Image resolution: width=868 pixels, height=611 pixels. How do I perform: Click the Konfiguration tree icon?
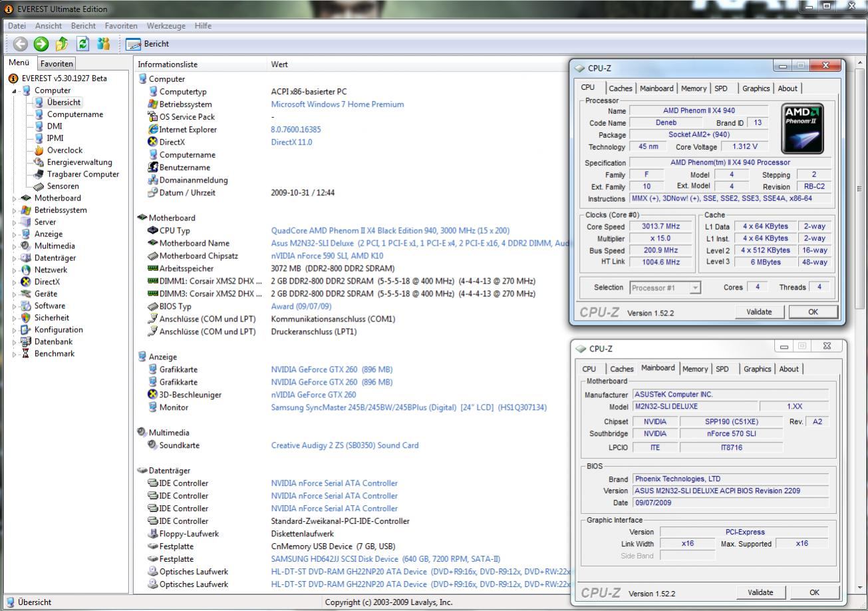pyautogui.click(x=27, y=330)
